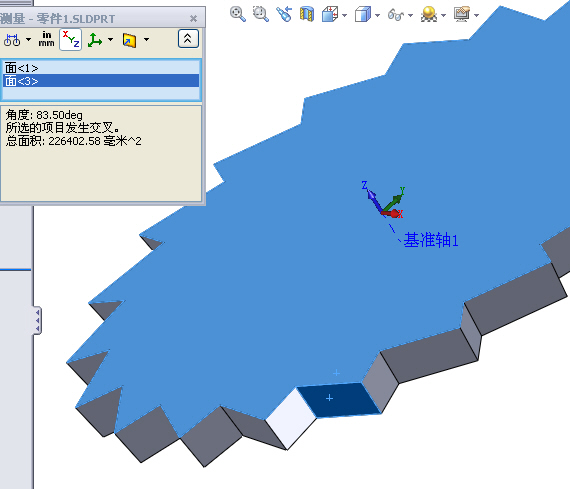Click the View Settings monitor icon
This screenshot has height=489, width=570.
tap(462, 15)
